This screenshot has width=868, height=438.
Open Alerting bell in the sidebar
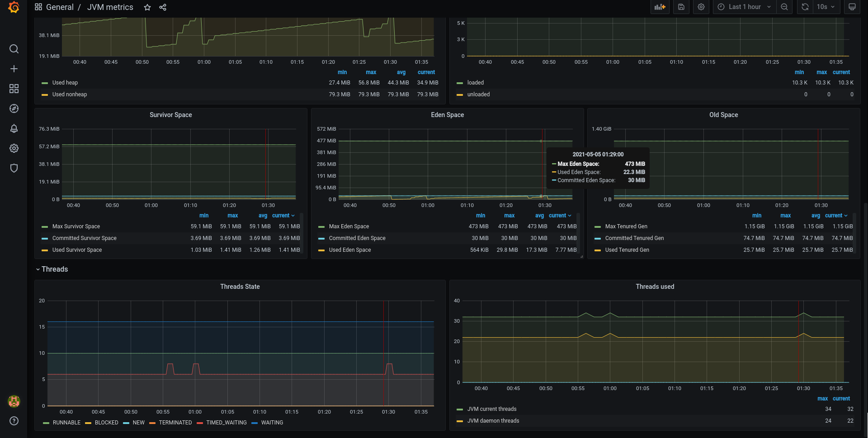14,128
